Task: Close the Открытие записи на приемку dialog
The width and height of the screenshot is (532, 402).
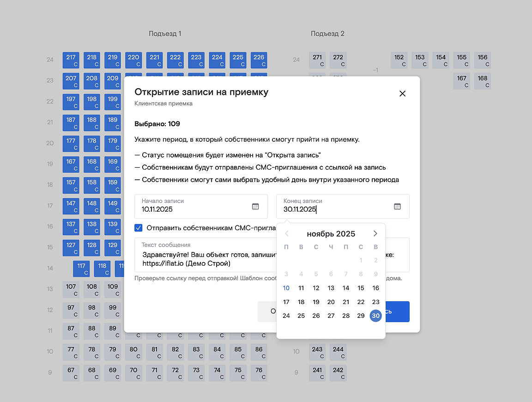Action: (x=402, y=93)
